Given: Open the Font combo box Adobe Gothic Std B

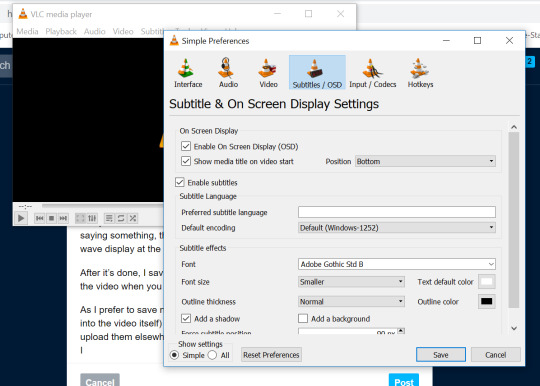Looking at the screenshot, I should [x=397, y=264].
